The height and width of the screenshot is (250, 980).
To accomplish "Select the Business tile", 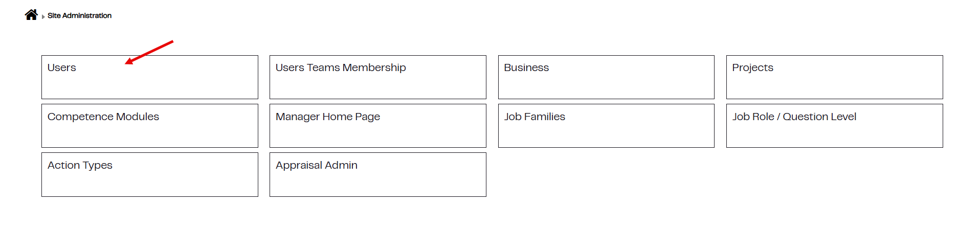I will tap(606, 77).
